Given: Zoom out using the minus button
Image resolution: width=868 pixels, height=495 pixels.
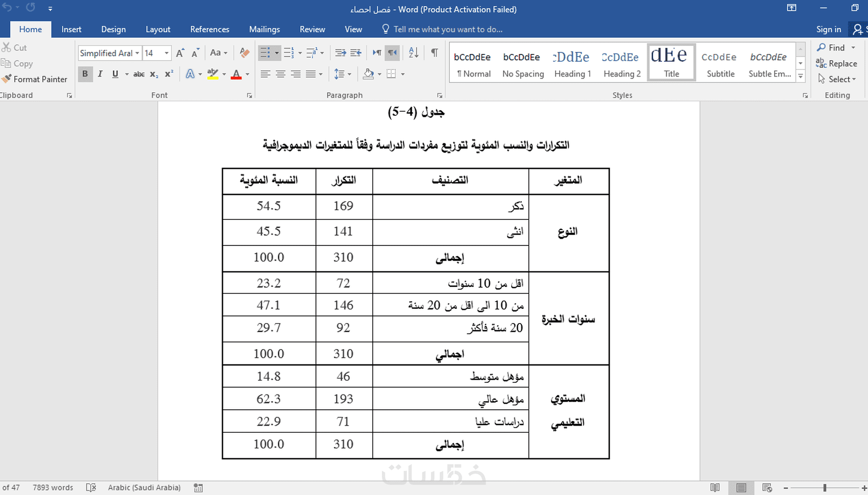Looking at the screenshot, I should click(786, 488).
